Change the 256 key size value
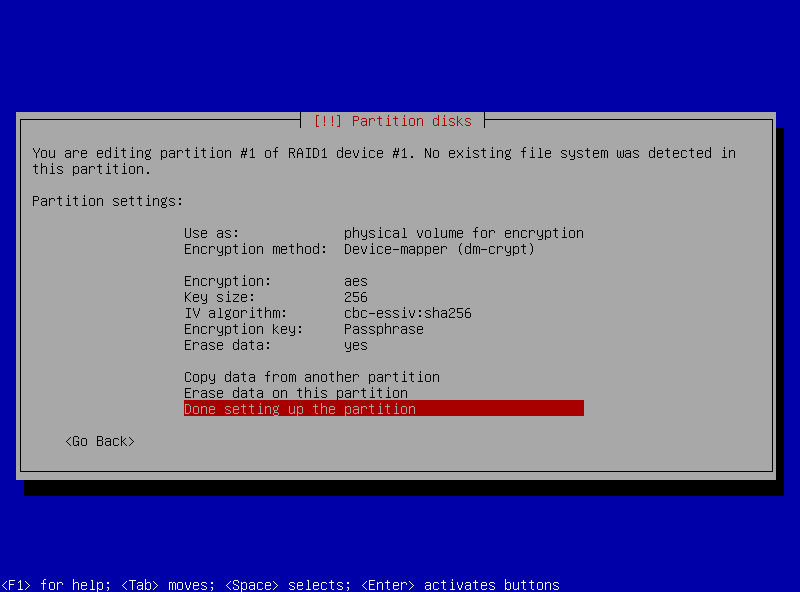Viewport: 800px width, 592px height. [x=355, y=297]
